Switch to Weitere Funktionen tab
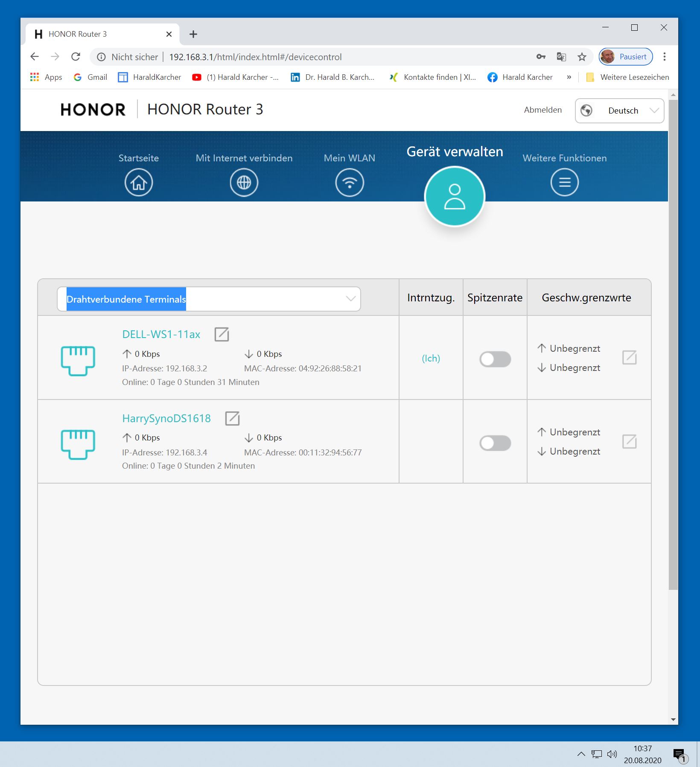Screen dimensions: 700x767 [x=565, y=158]
